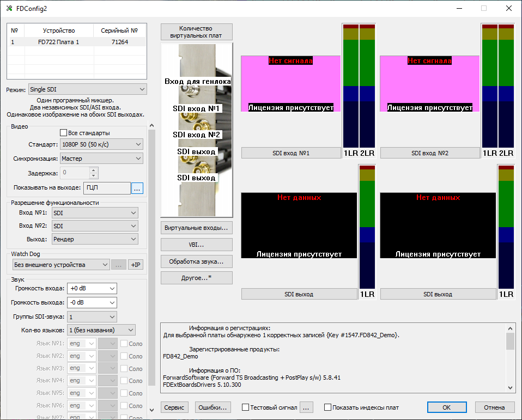
Task: Click the Обработка звука button
Action: [197, 261]
